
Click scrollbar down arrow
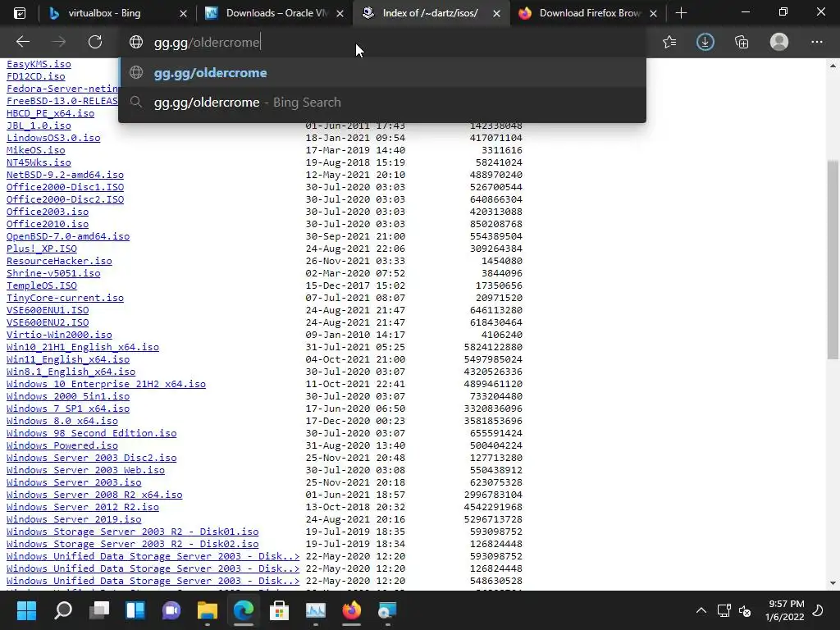point(833,583)
